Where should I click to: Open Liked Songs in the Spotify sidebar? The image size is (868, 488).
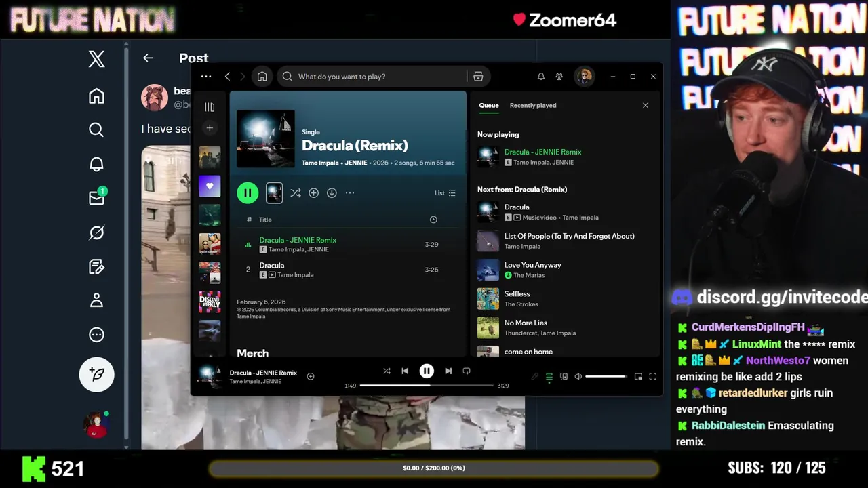210,186
